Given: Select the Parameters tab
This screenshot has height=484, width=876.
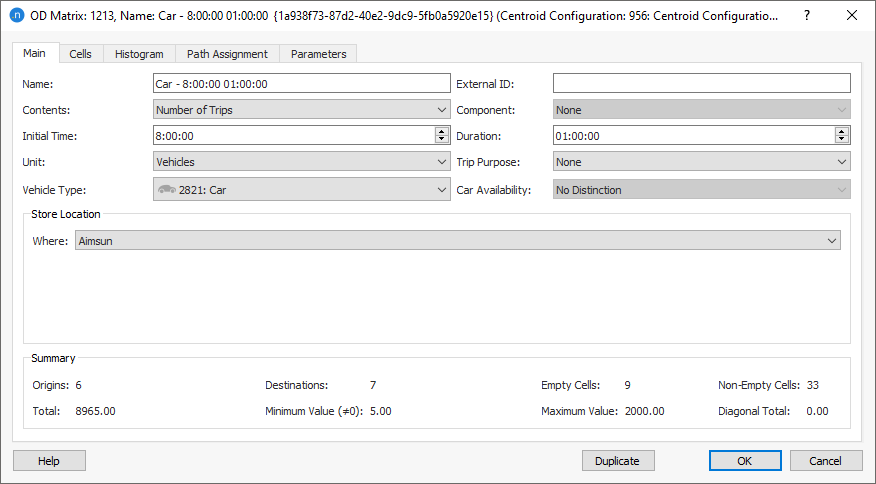Looking at the screenshot, I should point(318,54).
